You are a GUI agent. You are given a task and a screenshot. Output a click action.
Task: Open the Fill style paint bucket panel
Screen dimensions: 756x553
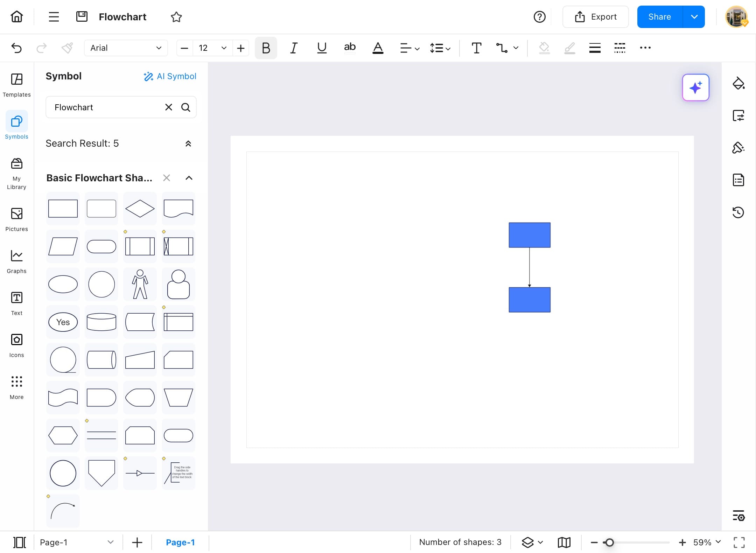pyautogui.click(x=738, y=84)
